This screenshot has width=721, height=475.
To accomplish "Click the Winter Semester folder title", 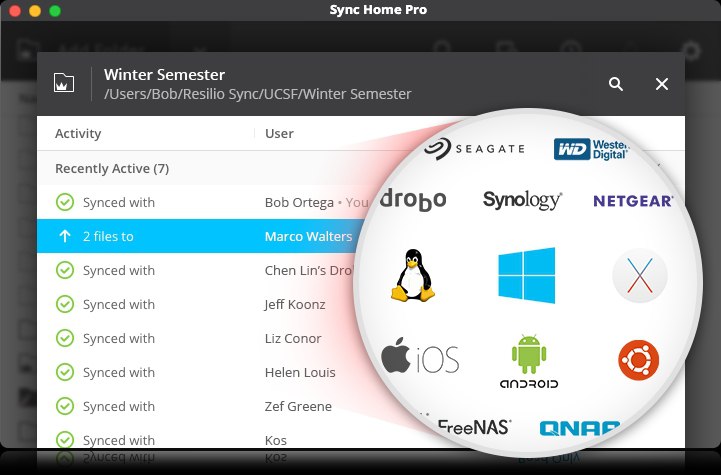I will click(164, 74).
